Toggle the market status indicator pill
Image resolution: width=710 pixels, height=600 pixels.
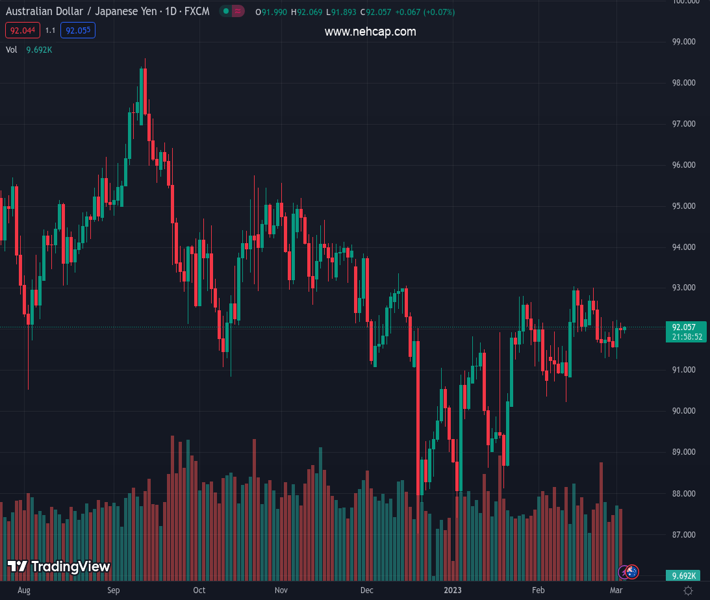coord(231,12)
